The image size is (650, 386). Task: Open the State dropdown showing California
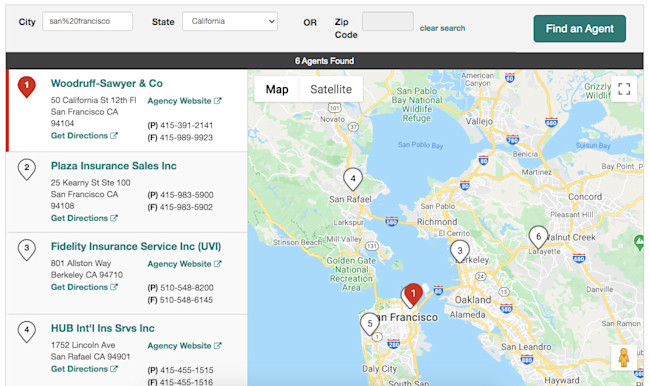tap(230, 21)
